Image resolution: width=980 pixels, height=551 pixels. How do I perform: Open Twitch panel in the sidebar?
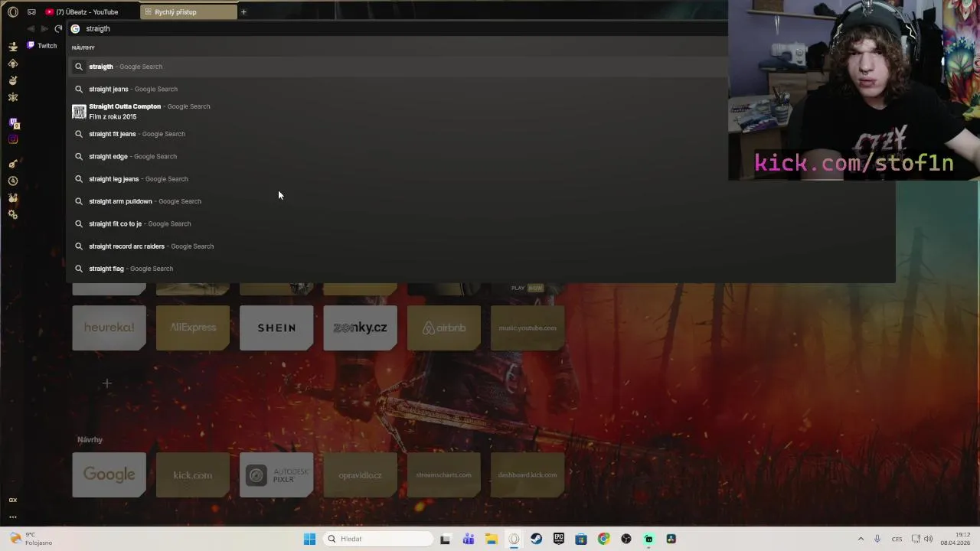(x=13, y=122)
